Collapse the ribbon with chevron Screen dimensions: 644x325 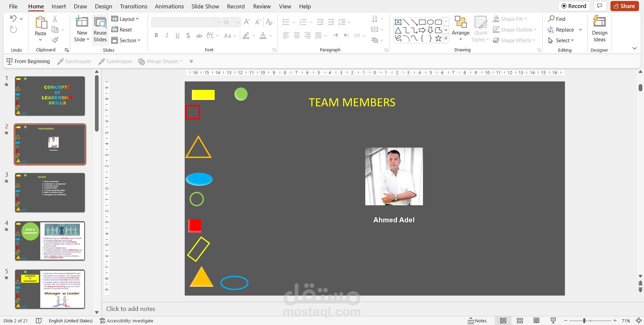[634, 48]
